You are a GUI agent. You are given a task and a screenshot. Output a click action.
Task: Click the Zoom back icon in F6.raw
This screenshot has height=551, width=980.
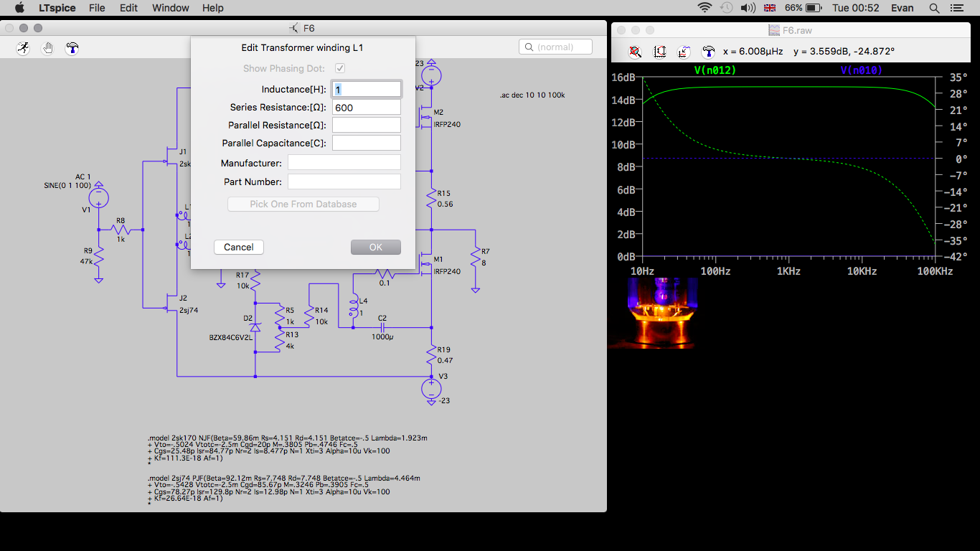[636, 52]
